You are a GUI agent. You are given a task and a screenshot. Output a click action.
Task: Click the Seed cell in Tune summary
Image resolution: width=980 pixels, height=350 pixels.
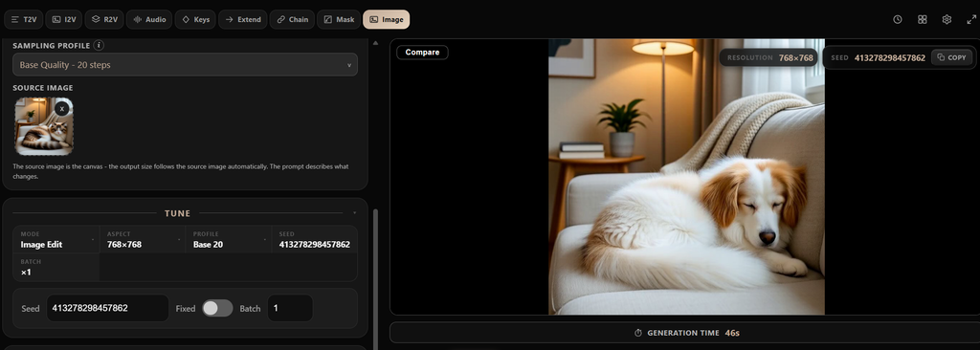click(314, 239)
